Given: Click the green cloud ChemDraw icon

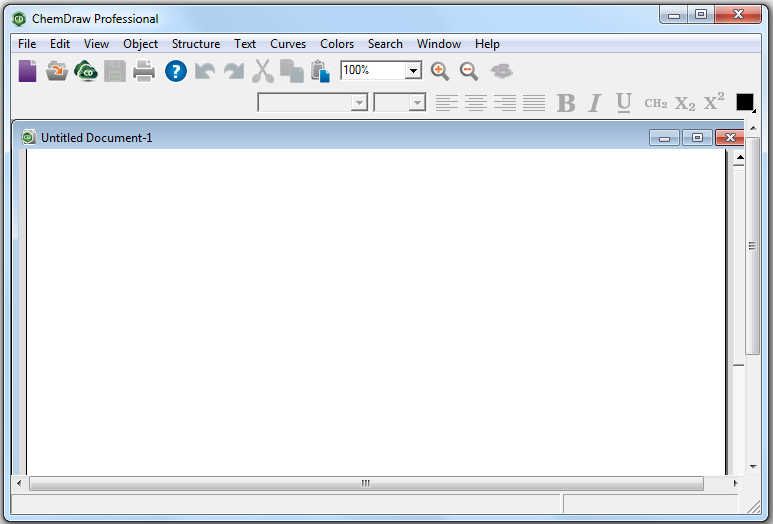Looking at the screenshot, I should tap(86, 71).
